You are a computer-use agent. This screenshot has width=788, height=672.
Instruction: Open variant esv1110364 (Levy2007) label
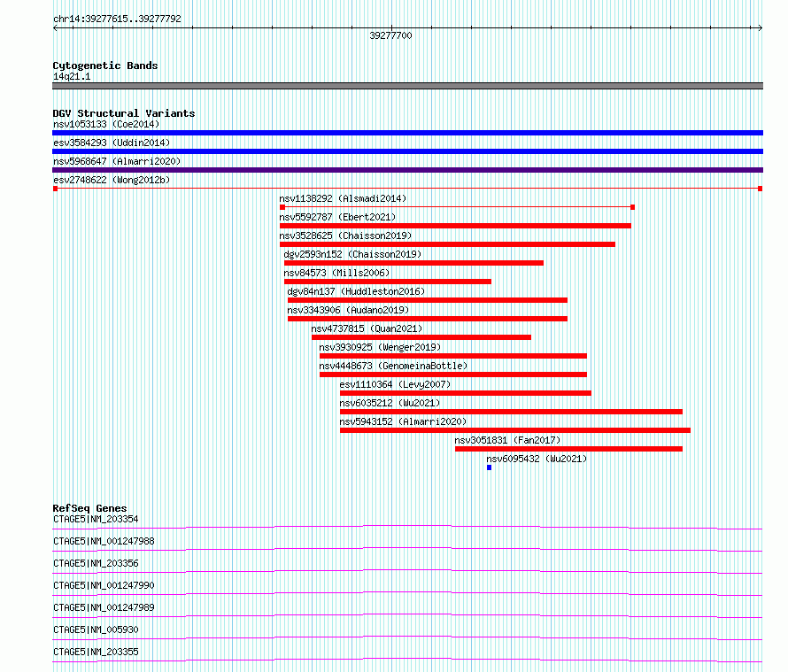point(395,384)
